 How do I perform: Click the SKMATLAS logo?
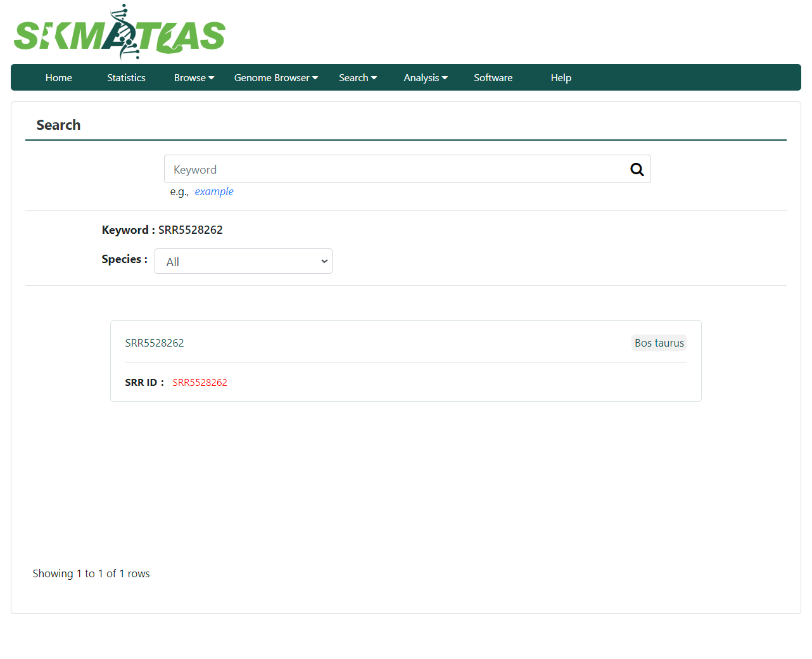pyautogui.click(x=120, y=32)
